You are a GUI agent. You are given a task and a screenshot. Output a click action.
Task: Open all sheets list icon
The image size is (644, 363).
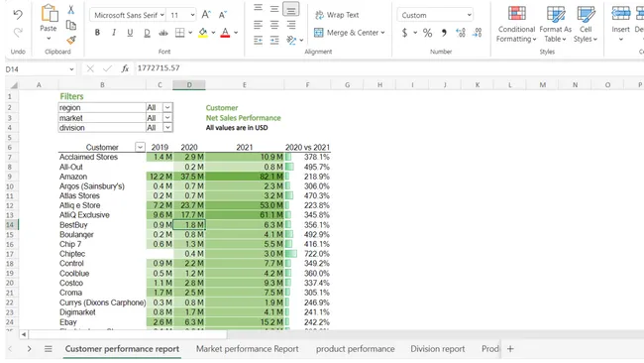(x=49, y=349)
